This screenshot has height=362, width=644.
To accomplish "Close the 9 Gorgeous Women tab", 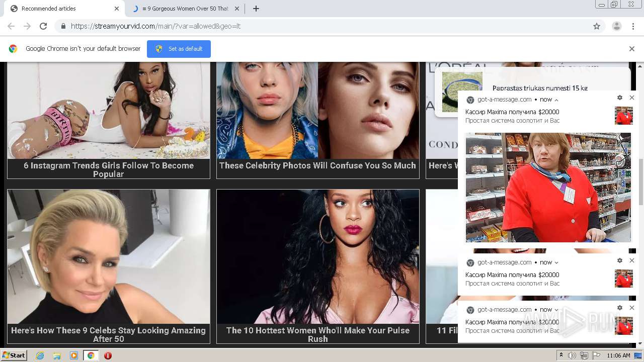I will 237,9.
